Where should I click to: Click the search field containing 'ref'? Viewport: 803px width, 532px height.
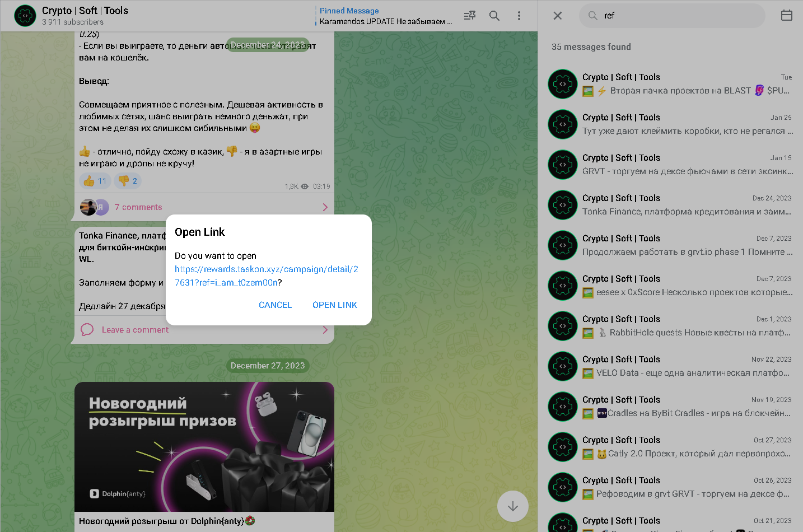click(672, 16)
